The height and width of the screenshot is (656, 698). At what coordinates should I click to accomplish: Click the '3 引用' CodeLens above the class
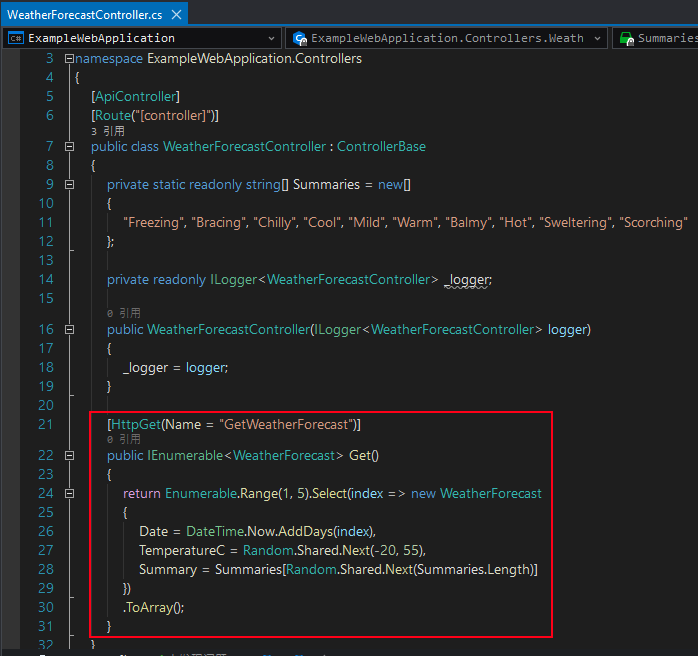pyautogui.click(x=108, y=131)
